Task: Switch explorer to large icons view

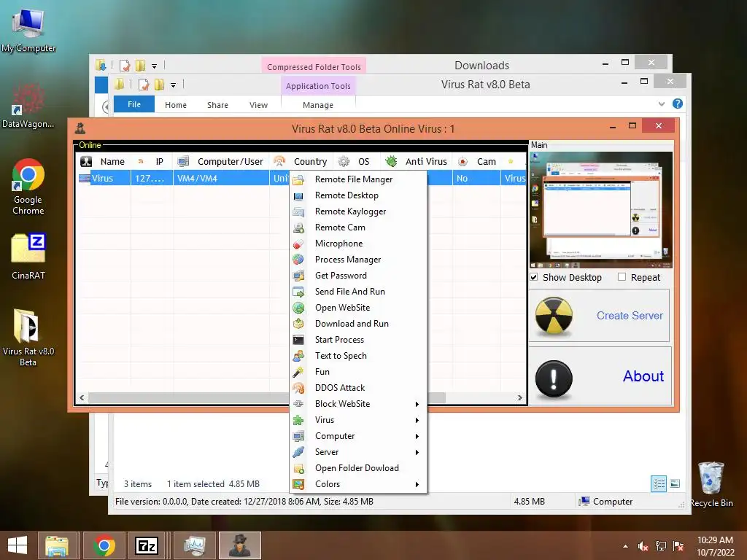Action: point(675,484)
